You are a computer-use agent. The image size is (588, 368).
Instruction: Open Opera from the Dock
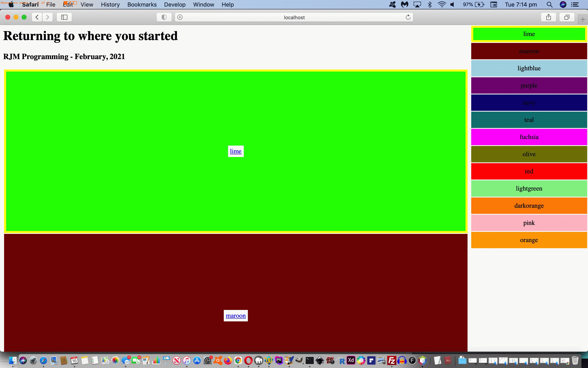point(248,360)
